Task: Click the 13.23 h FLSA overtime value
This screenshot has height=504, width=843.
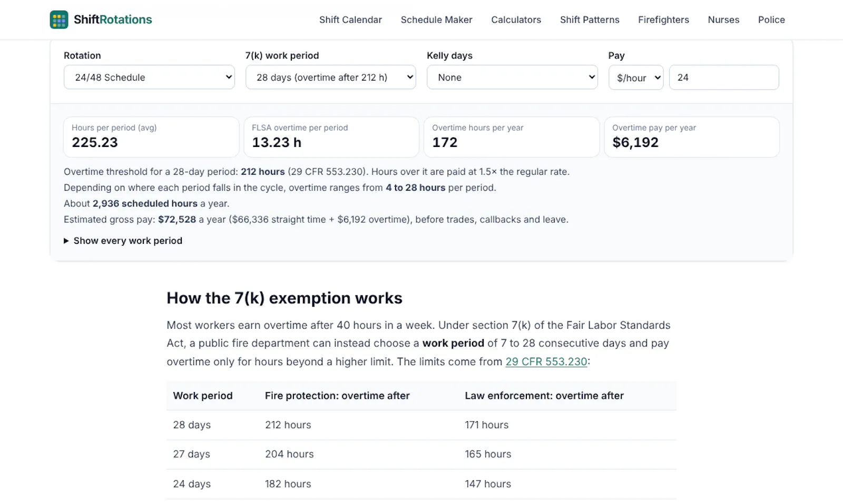Action: pos(277,142)
